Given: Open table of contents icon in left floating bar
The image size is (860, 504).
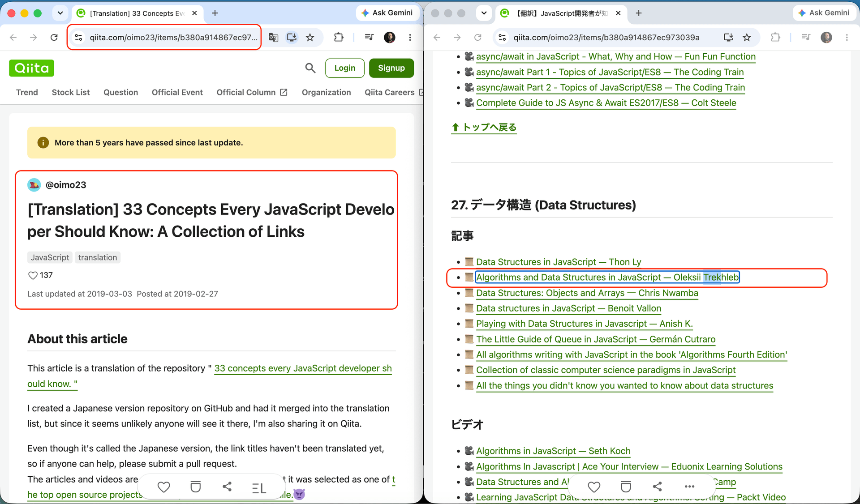Looking at the screenshot, I should [x=259, y=488].
